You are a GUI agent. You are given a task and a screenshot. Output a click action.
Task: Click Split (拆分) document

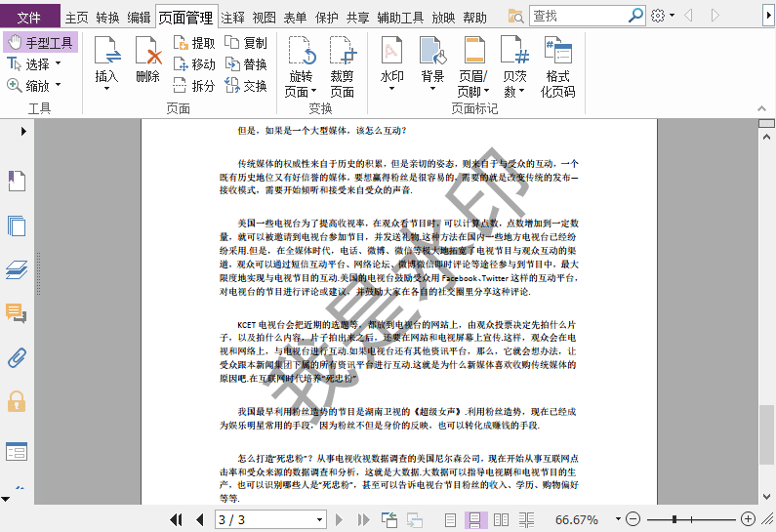(194, 86)
